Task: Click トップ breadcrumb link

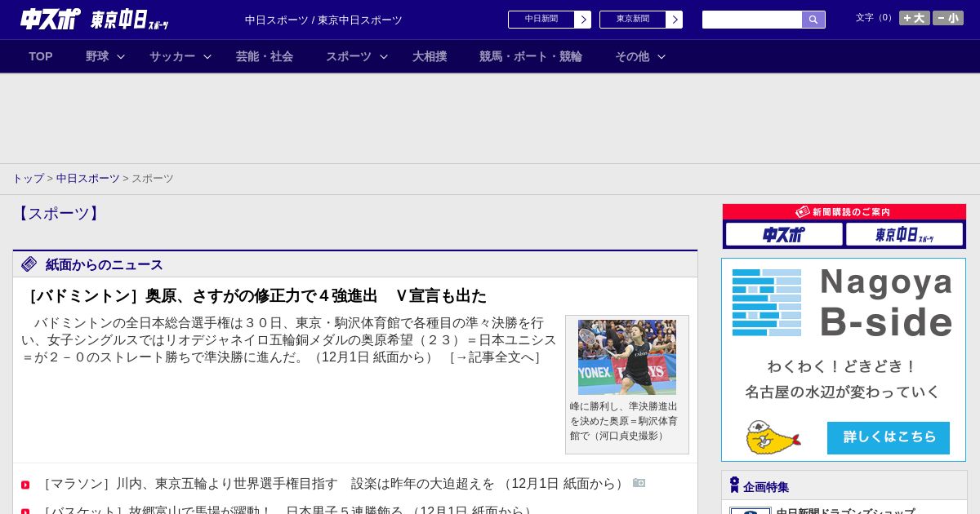Action: (x=28, y=179)
